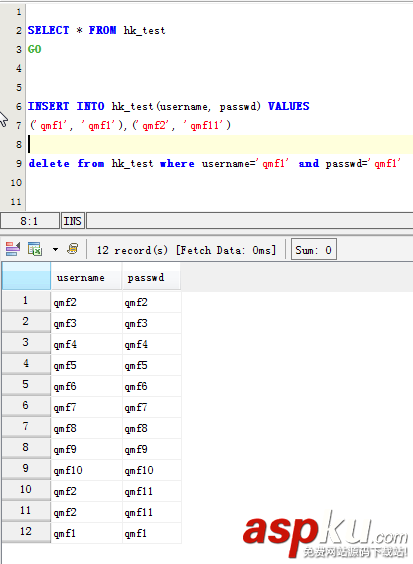This screenshot has height=564, width=413.
Task: Click the delete keyword on line 9
Action: (49, 163)
